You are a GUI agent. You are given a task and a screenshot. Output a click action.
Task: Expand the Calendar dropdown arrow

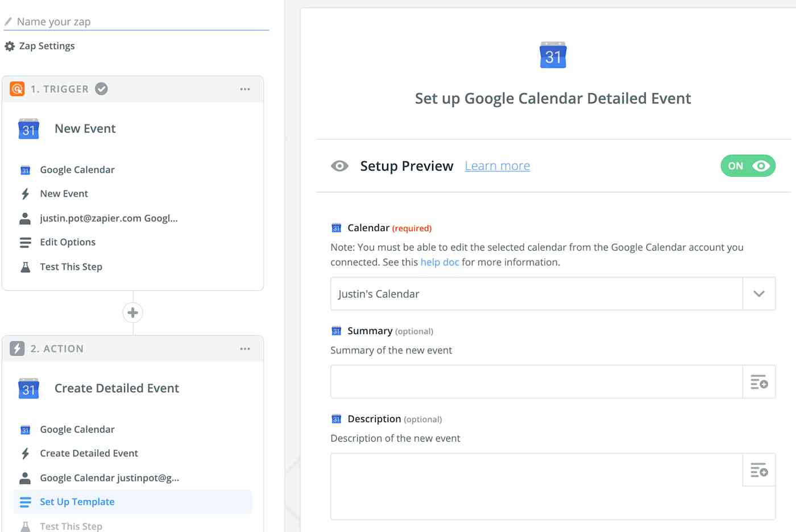coord(759,294)
